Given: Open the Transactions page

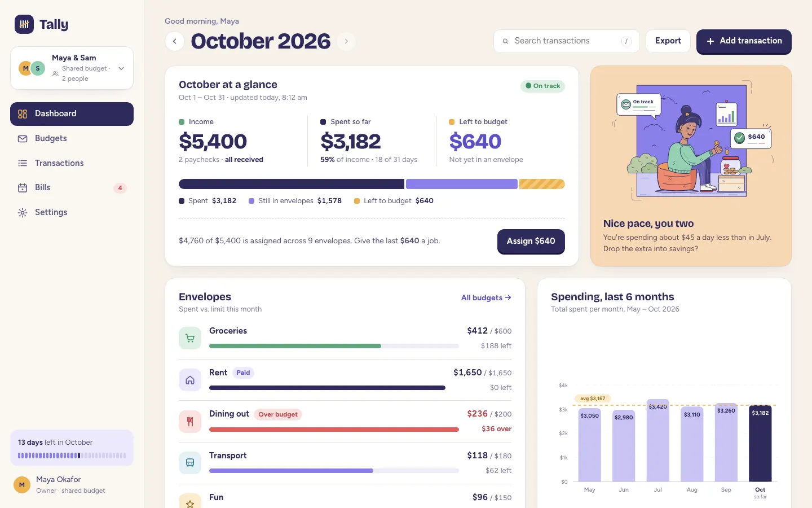Looking at the screenshot, I should [72, 163].
